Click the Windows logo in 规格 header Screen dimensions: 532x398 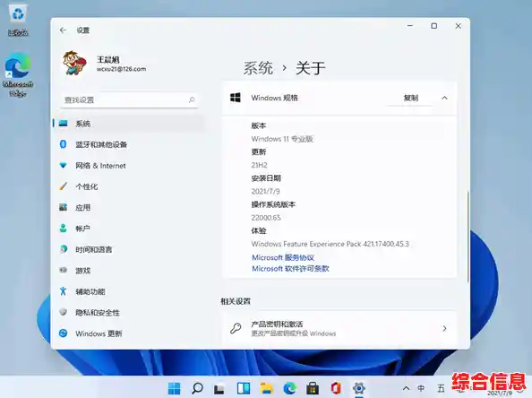click(236, 98)
